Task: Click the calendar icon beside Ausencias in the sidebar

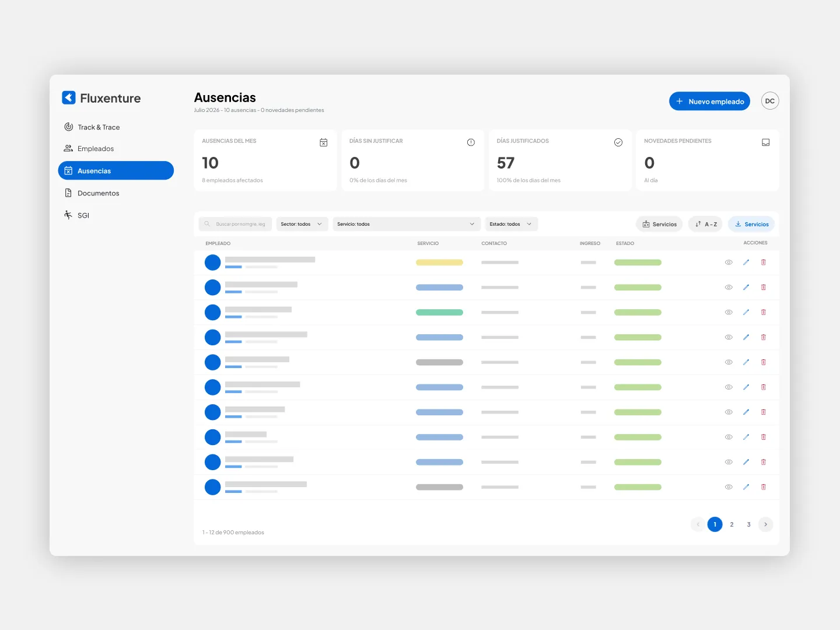Action: coord(68,171)
